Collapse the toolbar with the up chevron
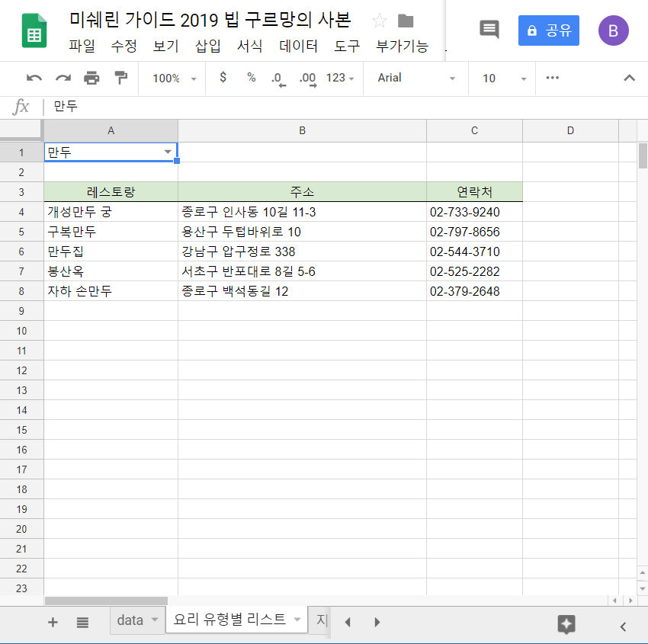The image size is (648, 644). (x=629, y=78)
